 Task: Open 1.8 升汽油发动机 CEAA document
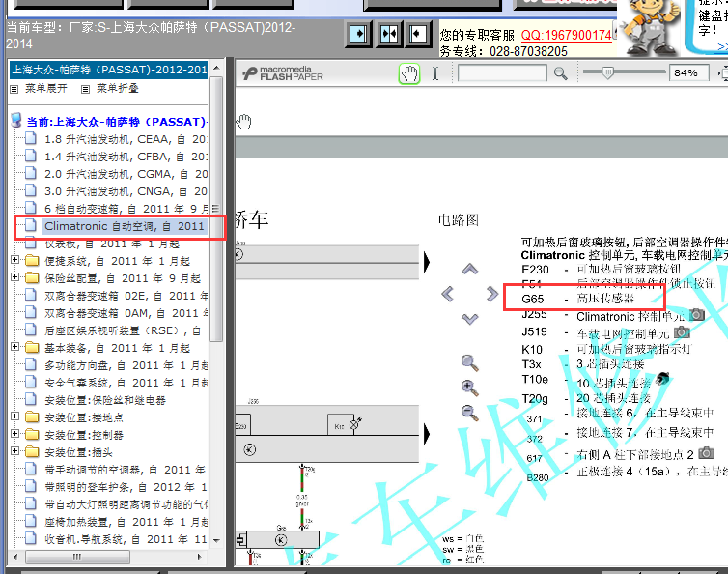point(126,139)
